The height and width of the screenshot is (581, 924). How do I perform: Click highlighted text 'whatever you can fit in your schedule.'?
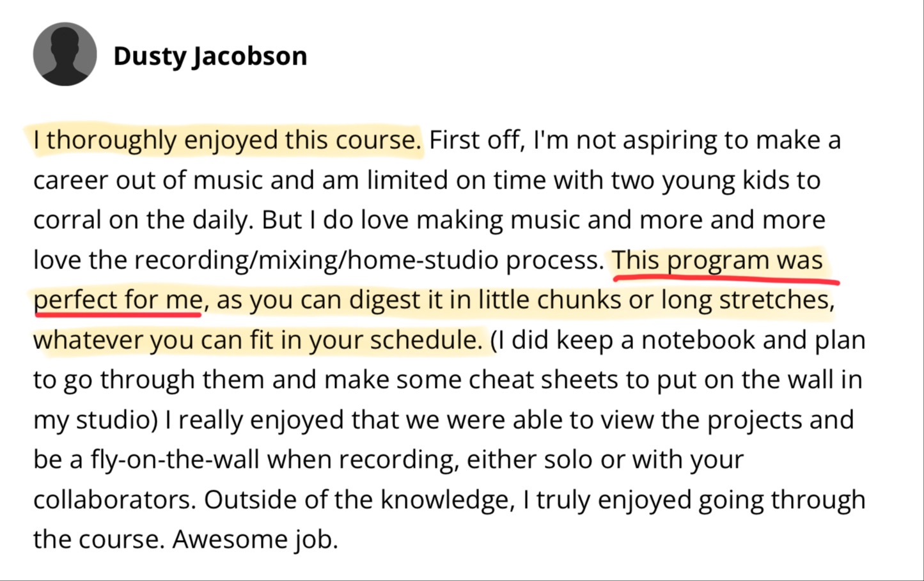pos(258,340)
